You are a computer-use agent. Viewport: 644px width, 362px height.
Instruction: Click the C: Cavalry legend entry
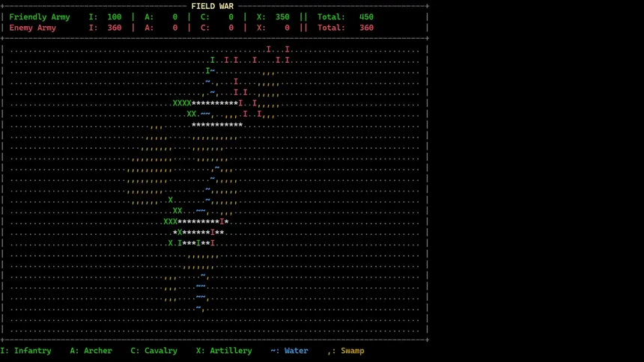154,351
